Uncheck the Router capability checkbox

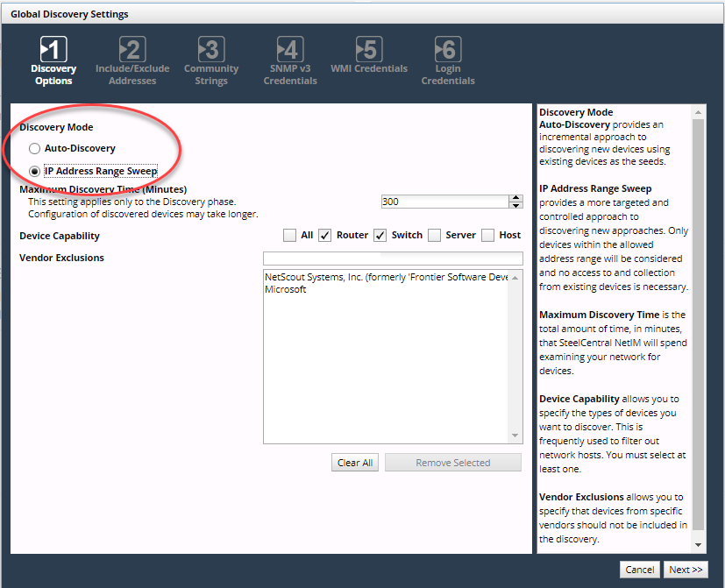pyautogui.click(x=324, y=235)
